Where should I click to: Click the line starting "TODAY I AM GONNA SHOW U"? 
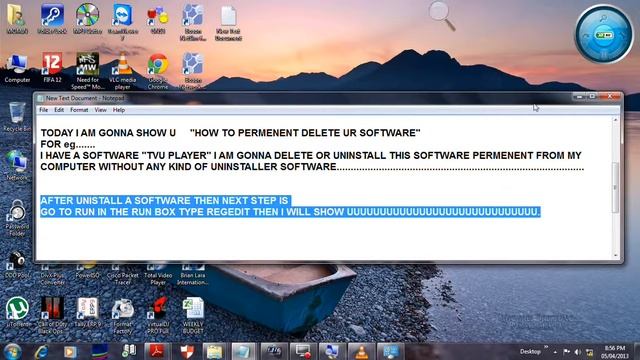(x=230, y=133)
